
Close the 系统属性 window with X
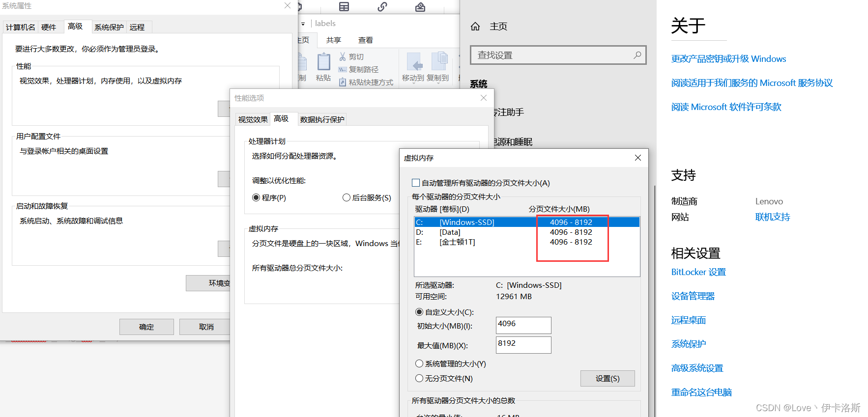(x=288, y=5)
